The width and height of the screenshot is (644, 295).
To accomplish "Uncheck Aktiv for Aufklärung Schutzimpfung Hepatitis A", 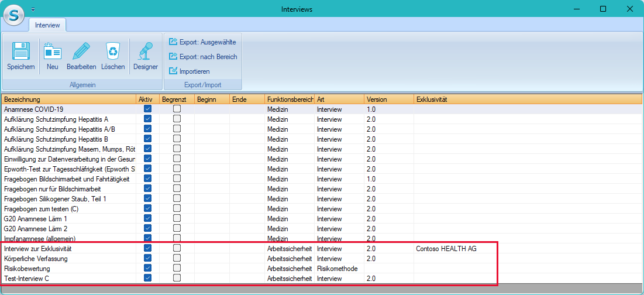I will click(148, 119).
